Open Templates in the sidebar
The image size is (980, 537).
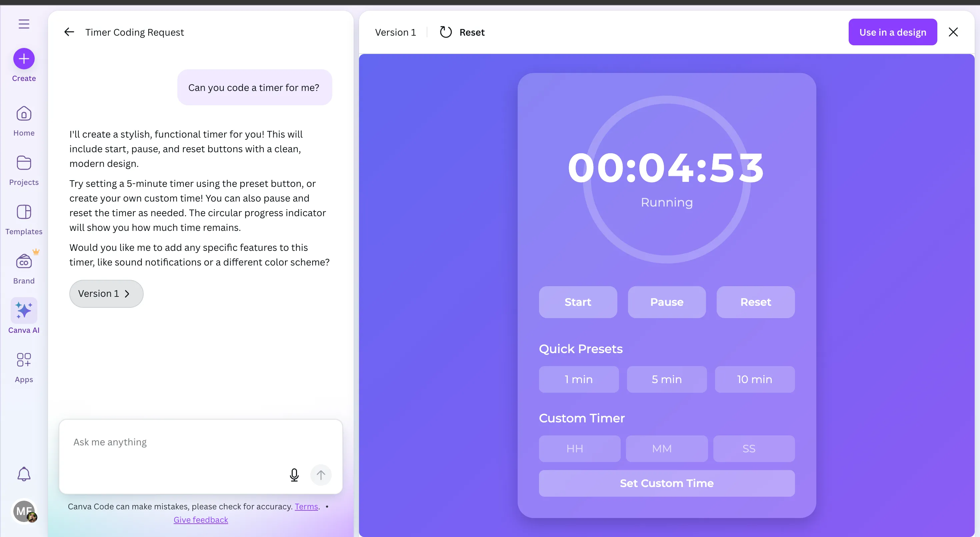24,220
